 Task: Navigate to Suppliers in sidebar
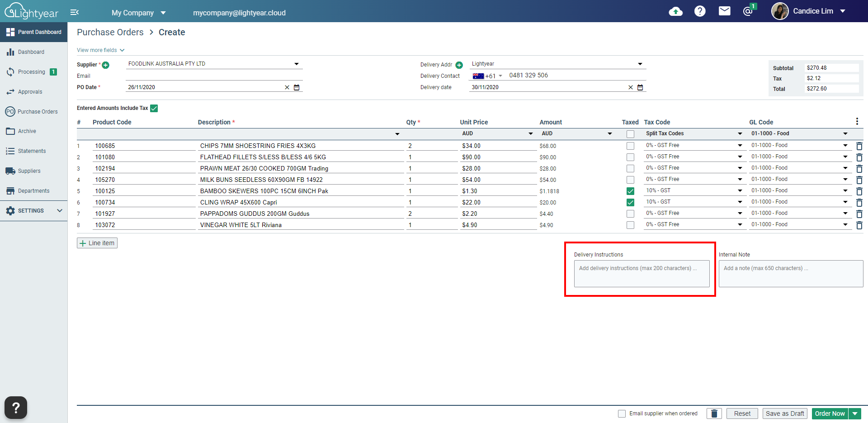tap(28, 171)
